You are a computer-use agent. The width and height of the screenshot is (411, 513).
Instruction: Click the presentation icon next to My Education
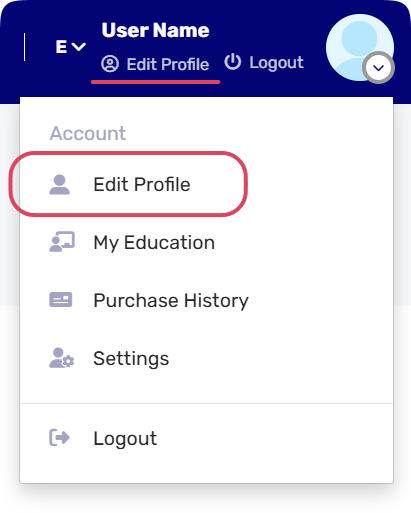coord(62,242)
